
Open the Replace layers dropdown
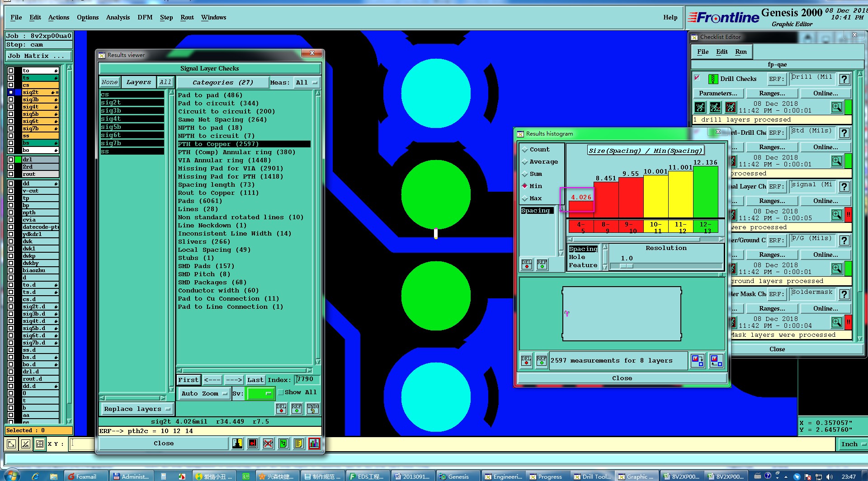137,409
